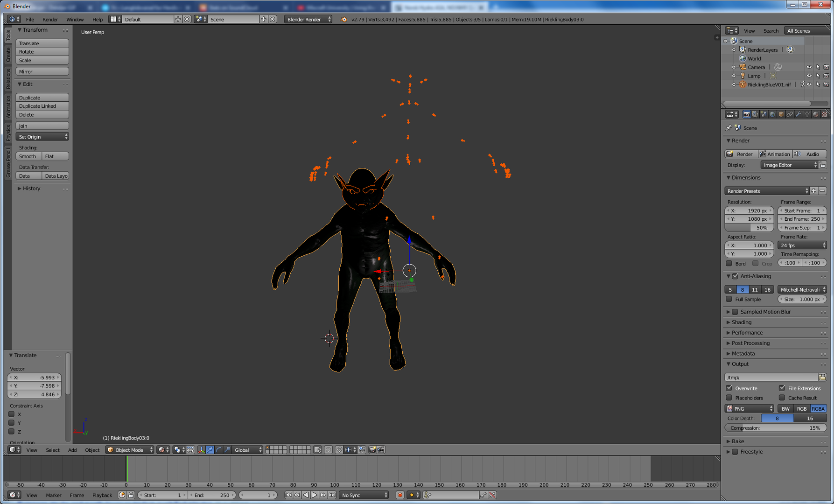Hide the Camera with its eye icon
834x504 pixels.
pyautogui.click(x=809, y=67)
